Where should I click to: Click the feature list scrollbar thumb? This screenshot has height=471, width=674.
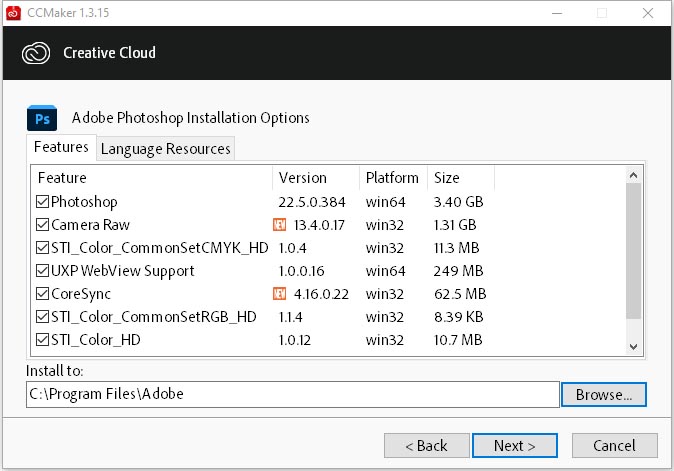633,251
